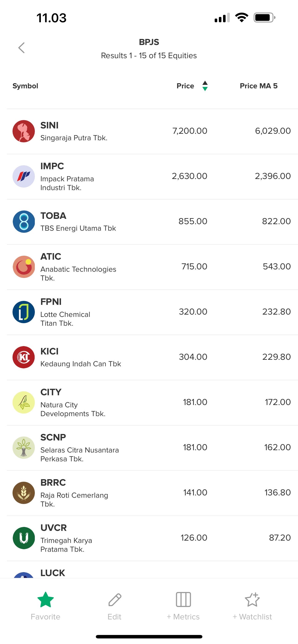Toggle the green Favorite star

click(45, 600)
